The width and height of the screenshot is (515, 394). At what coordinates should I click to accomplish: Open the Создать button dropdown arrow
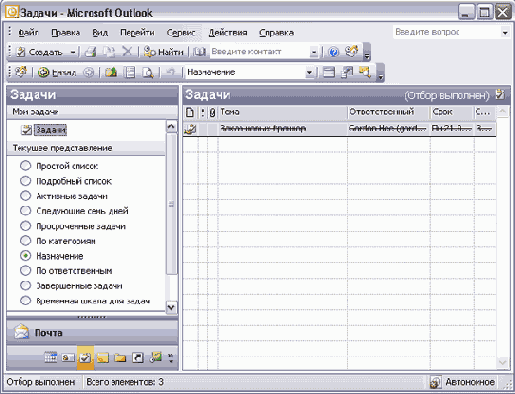point(73,52)
